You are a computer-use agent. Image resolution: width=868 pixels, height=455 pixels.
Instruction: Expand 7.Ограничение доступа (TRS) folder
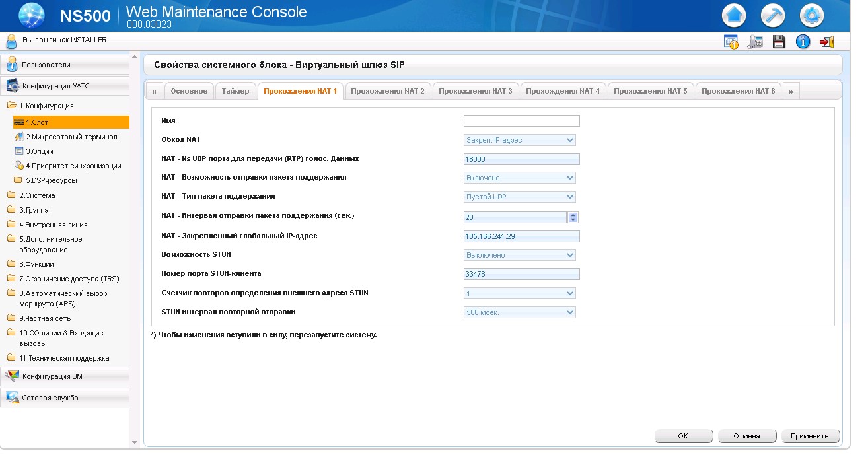[x=63, y=279]
